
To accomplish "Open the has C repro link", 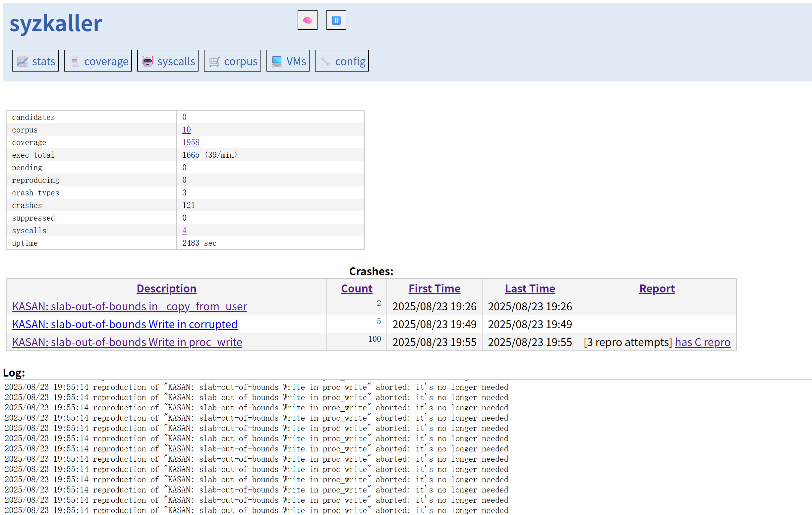I will pyautogui.click(x=702, y=342).
